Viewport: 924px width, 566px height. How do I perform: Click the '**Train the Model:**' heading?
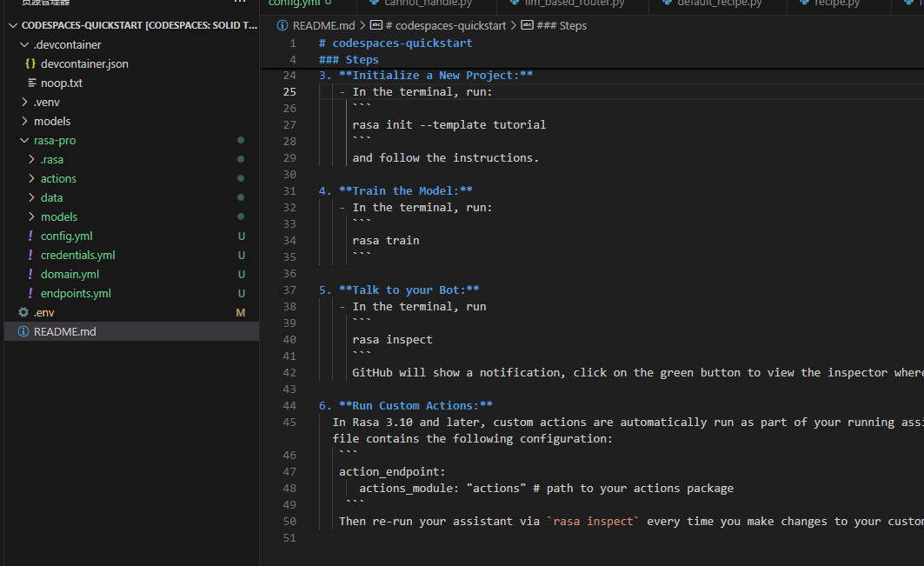(405, 191)
